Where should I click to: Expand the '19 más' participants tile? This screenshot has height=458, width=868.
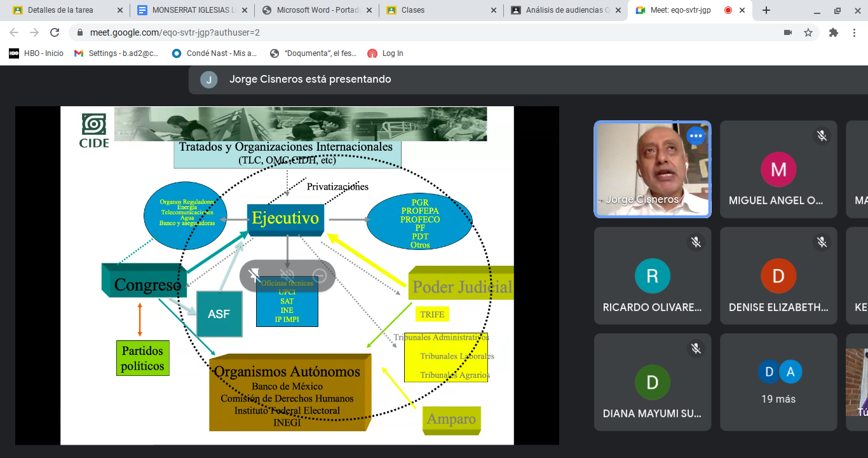(779, 382)
